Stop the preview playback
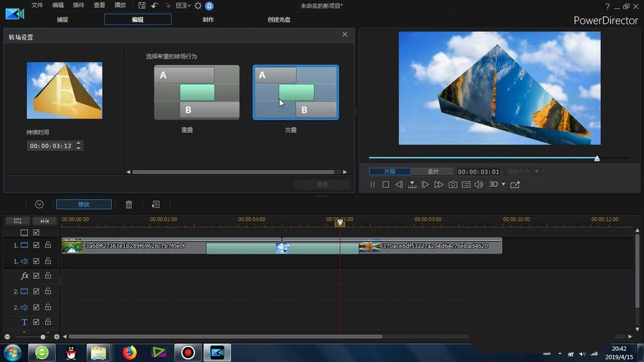Screen dimensions: 644x362 click(x=386, y=184)
